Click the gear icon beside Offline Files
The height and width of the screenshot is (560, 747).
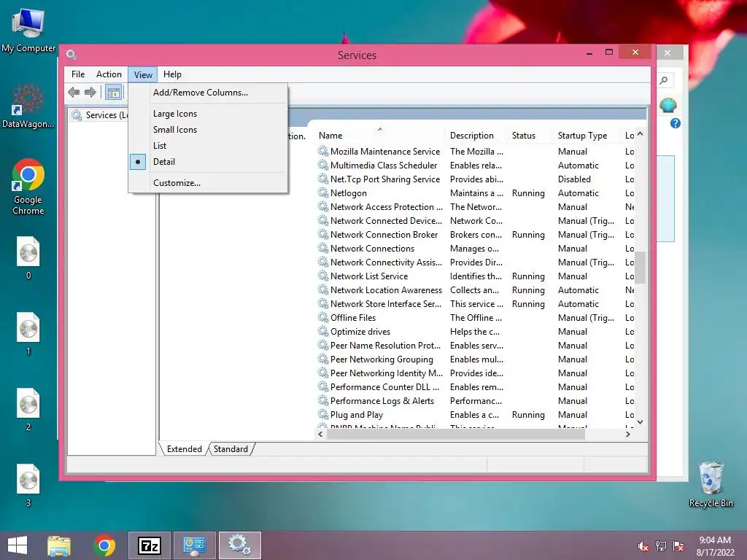(323, 318)
